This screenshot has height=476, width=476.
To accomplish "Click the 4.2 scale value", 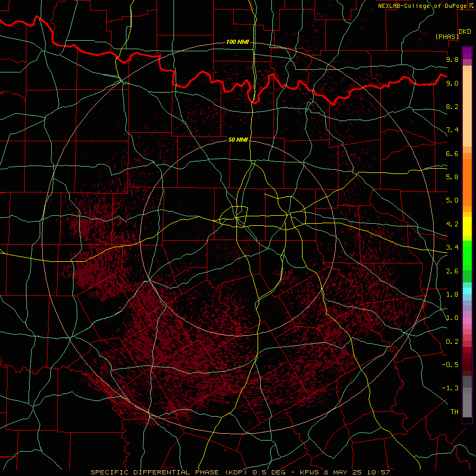I will tap(452, 224).
